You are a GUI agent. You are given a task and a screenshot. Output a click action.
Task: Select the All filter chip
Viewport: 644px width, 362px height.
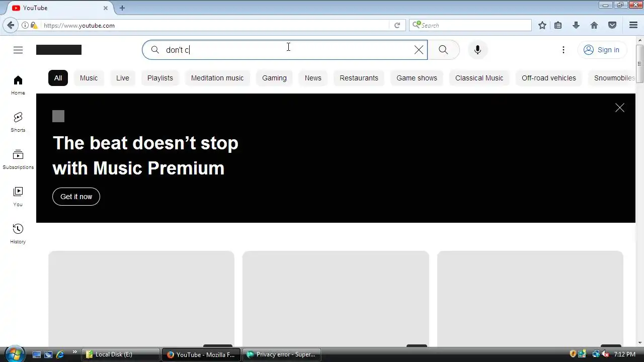click(58, 78)
